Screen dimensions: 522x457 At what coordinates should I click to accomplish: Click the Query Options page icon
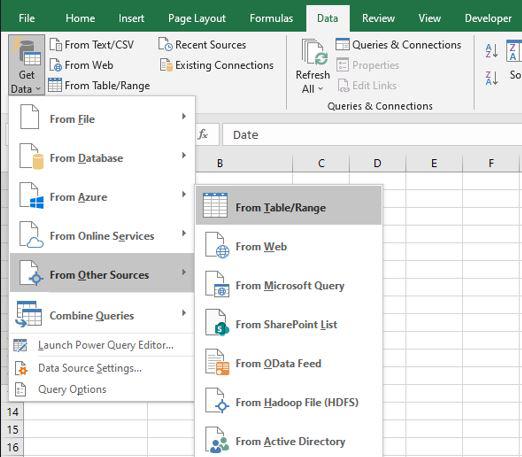20,390
